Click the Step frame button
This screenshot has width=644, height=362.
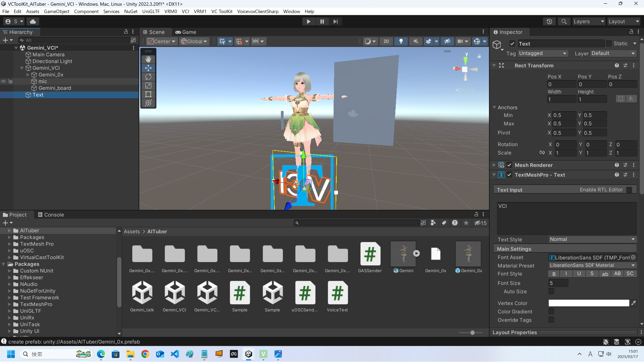coord(336,21)
